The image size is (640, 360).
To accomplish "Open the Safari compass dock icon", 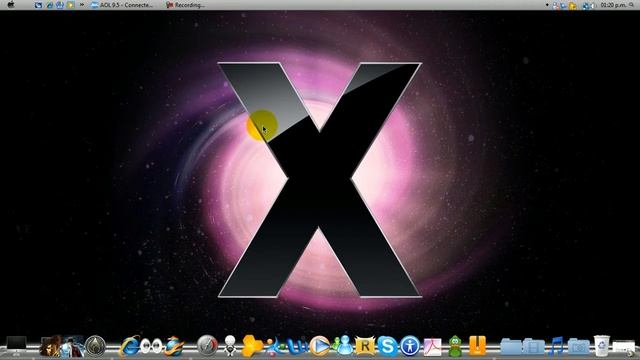I will click(x=207, y=346).
